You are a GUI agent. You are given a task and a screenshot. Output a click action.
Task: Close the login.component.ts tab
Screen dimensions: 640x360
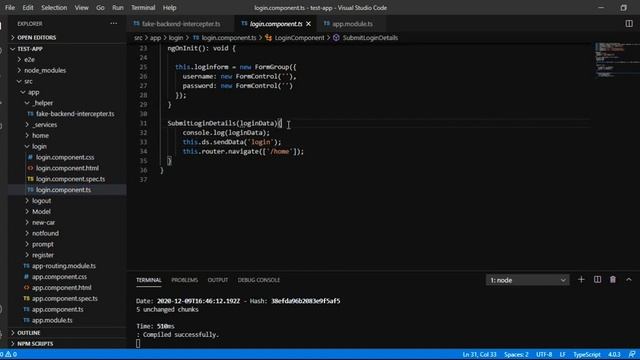click(309, 24)
